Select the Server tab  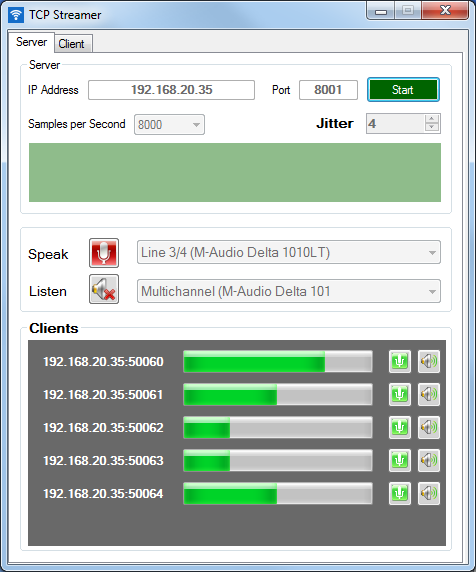coord(31,42)
